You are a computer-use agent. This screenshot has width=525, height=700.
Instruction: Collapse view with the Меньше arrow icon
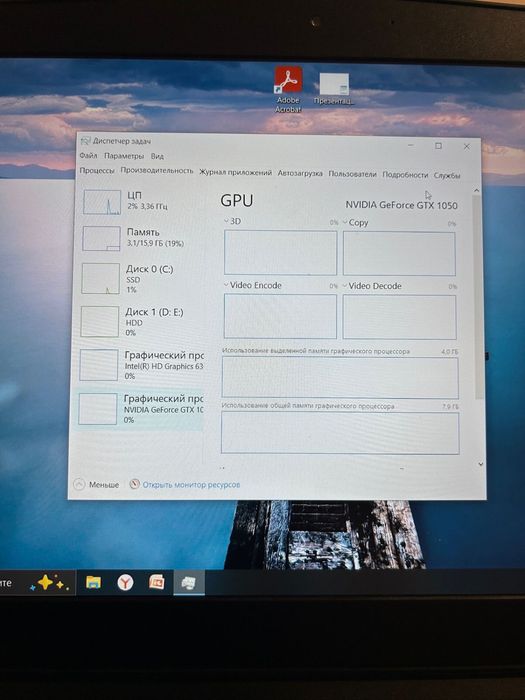point(79,484)
